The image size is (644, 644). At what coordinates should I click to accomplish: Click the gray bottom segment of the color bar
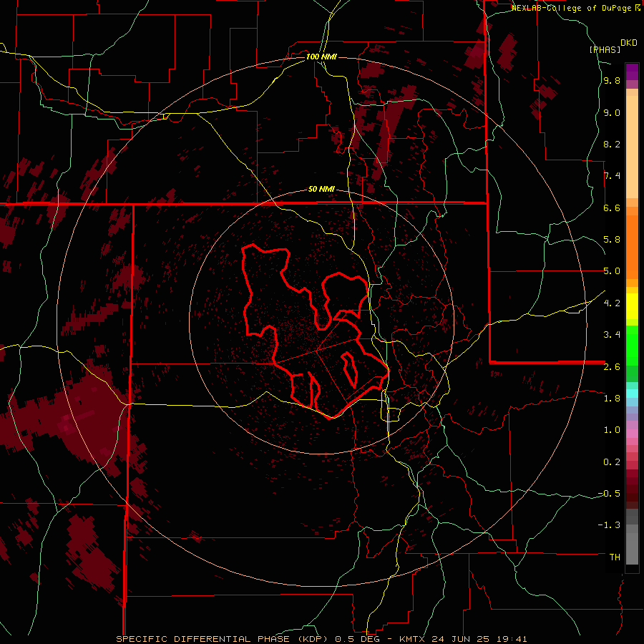pos(632,548)
